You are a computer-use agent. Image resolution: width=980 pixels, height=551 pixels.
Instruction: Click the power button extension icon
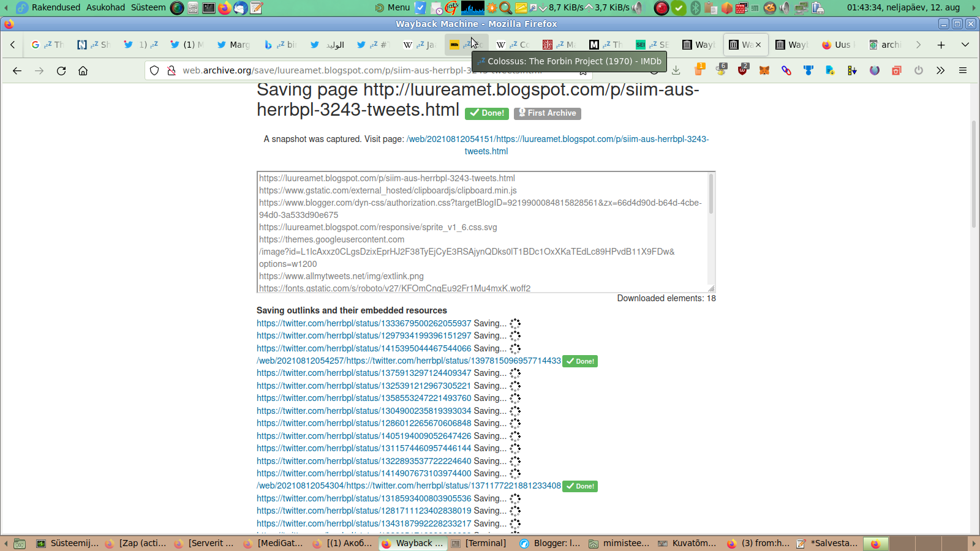coord(919,71)
